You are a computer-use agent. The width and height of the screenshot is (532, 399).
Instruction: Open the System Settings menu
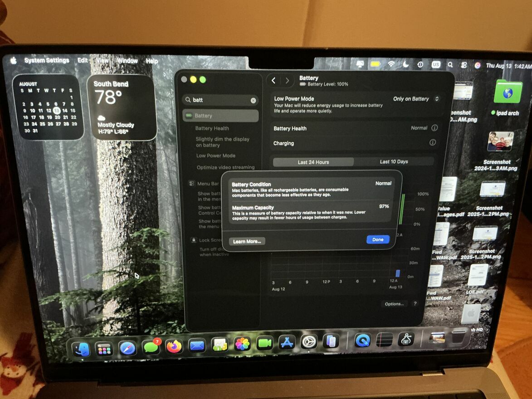(x=47, y=60)
